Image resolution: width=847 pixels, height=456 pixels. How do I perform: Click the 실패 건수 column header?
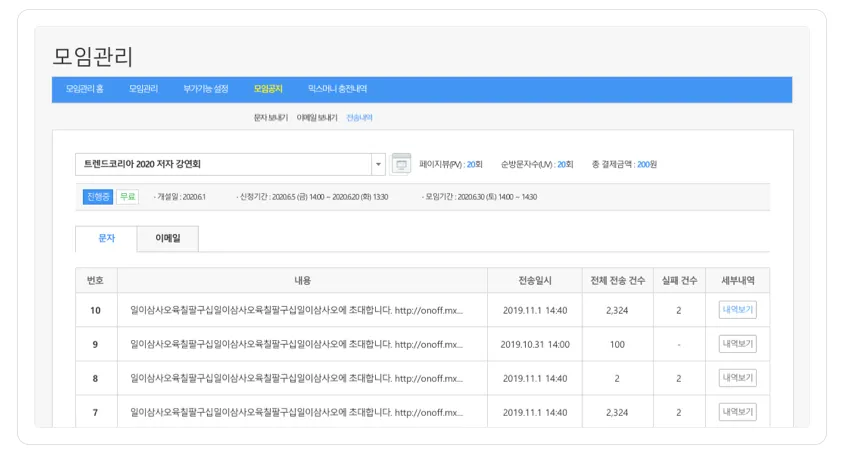coord(679,281)
